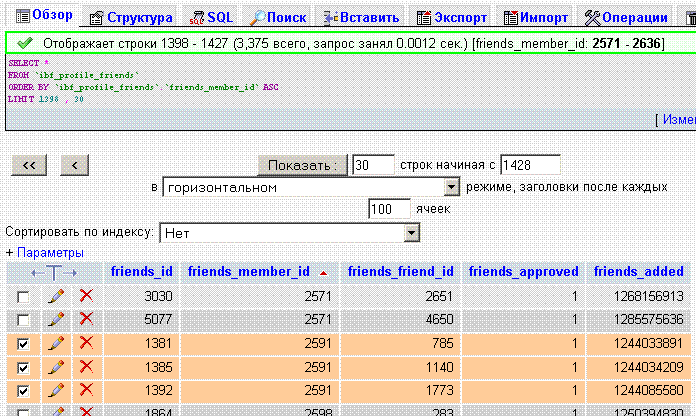Image resolution: width=696 pixels, height=416 pixels.
Task: Select checkbox for row 3030
Action: pos(23,297)
